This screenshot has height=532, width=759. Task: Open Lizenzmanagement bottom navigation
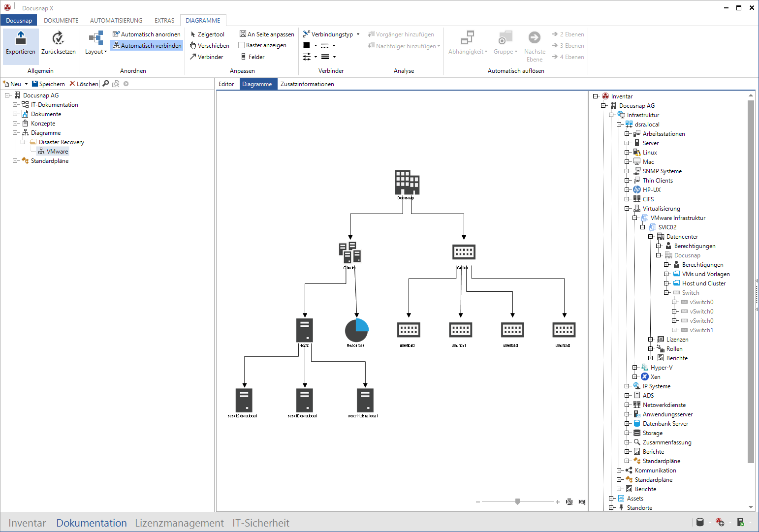pos(179,523)
